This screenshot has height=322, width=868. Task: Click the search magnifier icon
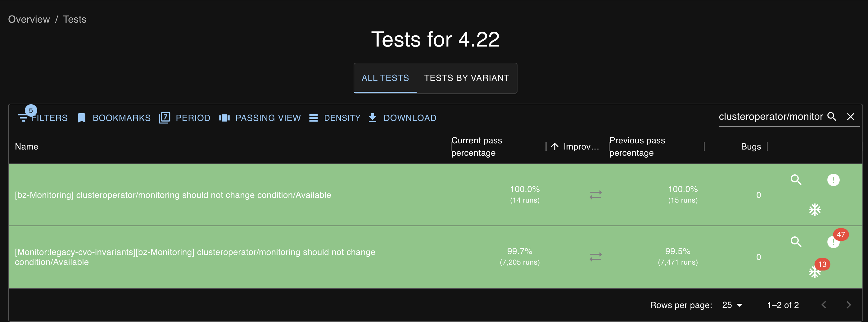tap(832, 117)
